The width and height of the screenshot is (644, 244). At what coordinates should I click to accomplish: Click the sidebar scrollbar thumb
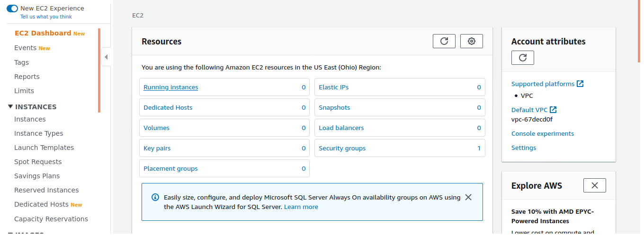click(x=99, y=70)
